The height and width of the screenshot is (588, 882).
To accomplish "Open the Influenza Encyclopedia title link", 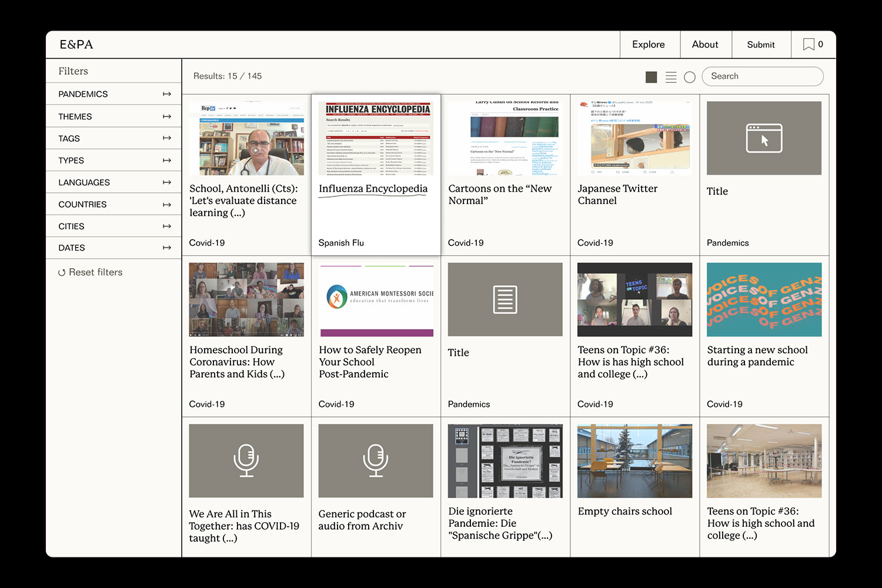I will pyautogui.click(x=373, y=189).
